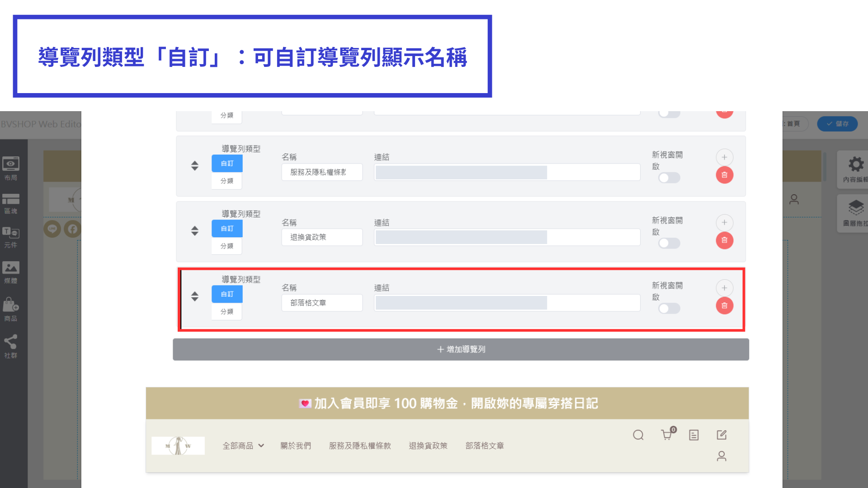Delete the 服務及隱私權條款 navigation row
Viewport: 868px width, 488px height.
coord(724,175)
